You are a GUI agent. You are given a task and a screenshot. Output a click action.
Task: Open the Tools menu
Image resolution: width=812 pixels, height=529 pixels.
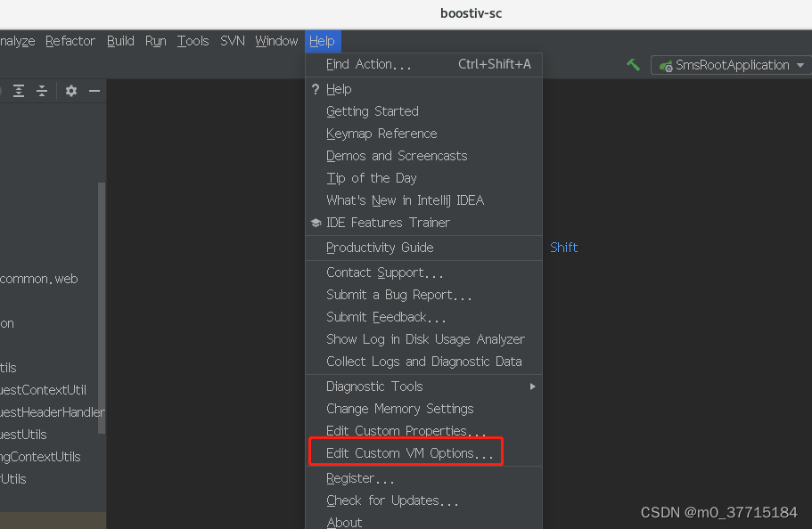click(193, 40)
